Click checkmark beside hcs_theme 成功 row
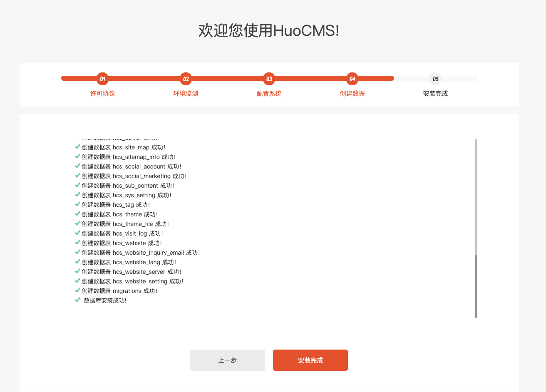 [77, 214]
